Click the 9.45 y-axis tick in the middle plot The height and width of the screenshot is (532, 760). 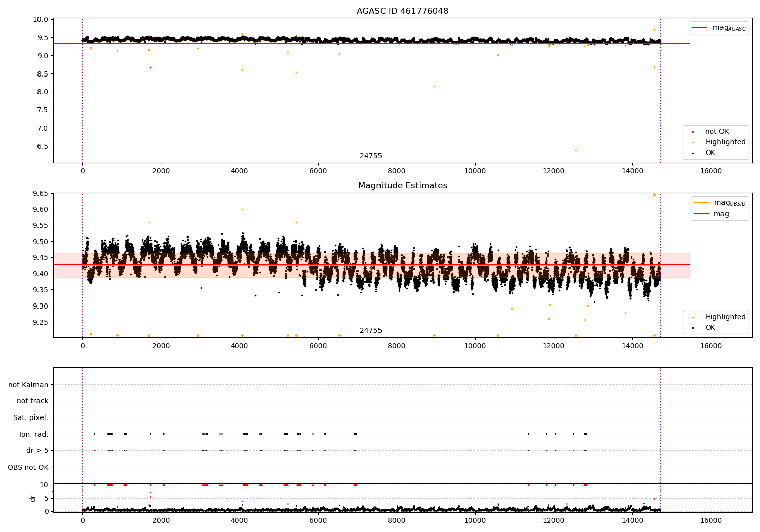coord(41,258)
